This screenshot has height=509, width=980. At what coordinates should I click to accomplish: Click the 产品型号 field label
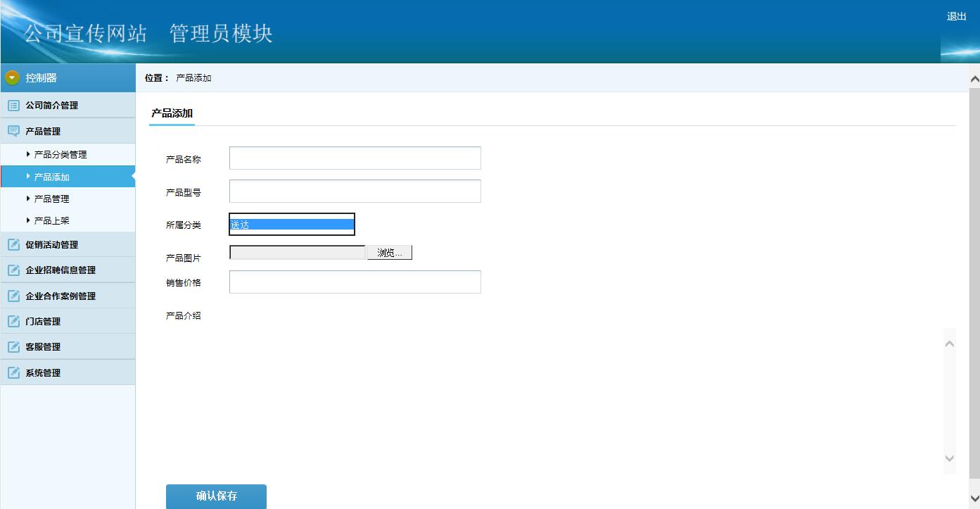click(x=184, y=192)
